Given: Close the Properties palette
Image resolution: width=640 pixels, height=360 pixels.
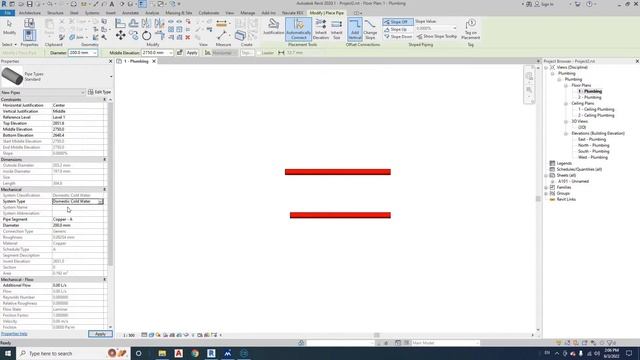Looking at the screenshot, I should pyautogui.click(x=110, y=61).
